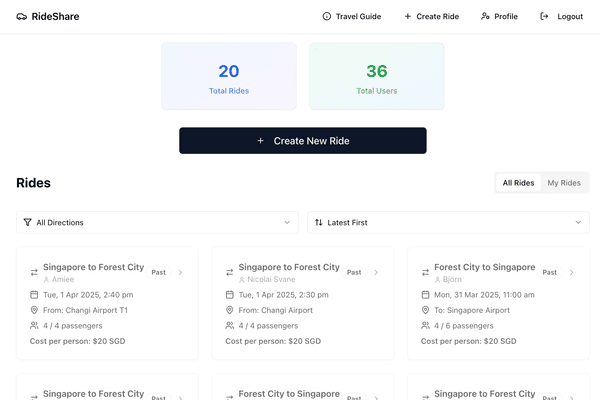This screenshot has width=600, height=400.
Task: Click the Past badge on Nicolai Svane's ride
Action: click(x=354, y=272)
